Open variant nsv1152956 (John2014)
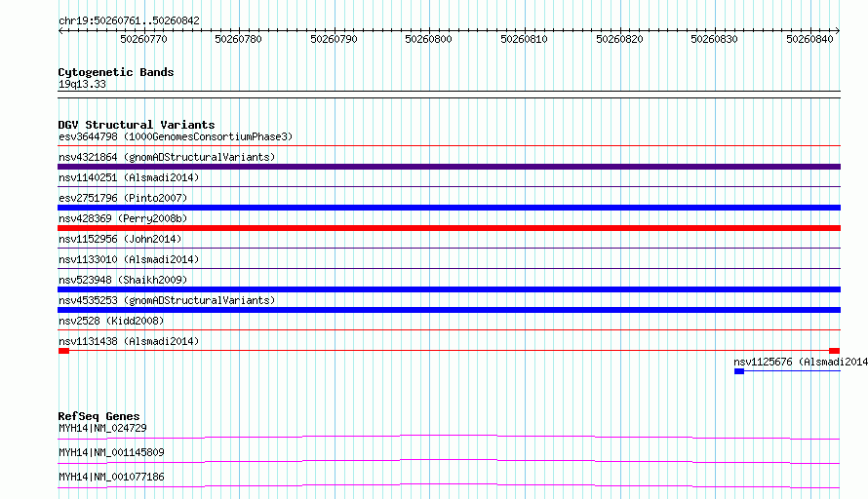 120,239
